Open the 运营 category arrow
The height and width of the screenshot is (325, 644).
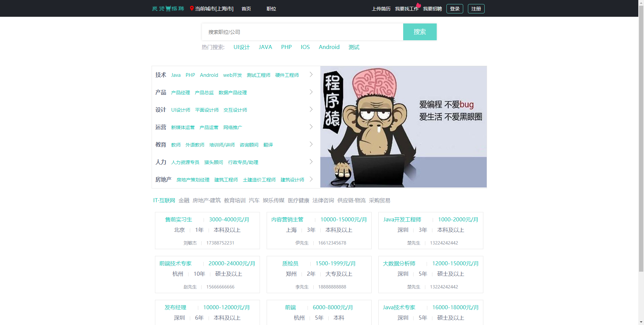click(x=311, y=127)
